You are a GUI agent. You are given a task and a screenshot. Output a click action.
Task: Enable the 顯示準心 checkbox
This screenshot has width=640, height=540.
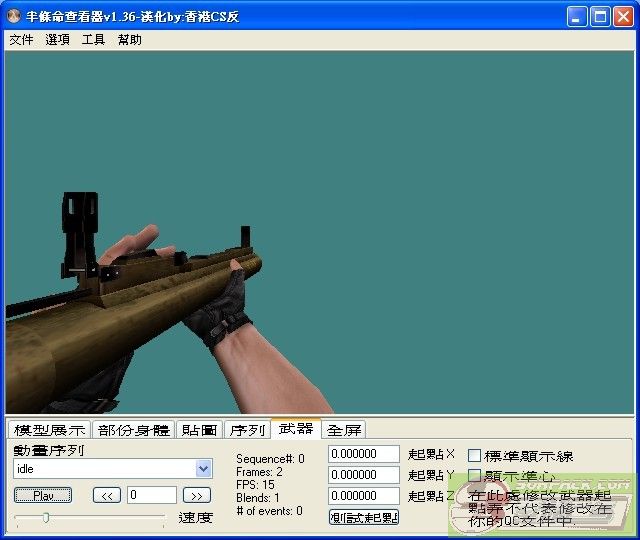(474, 476)
